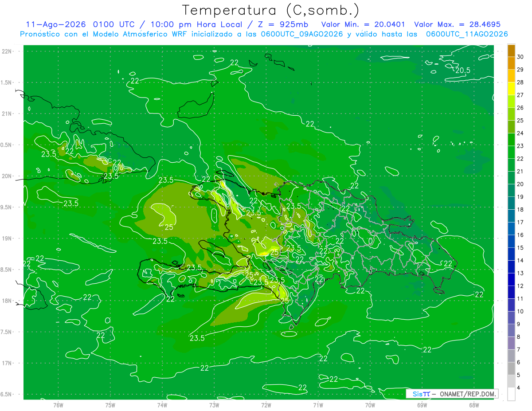Pick the olive-green swatch between legend 24 and 25

pos(511,127)
